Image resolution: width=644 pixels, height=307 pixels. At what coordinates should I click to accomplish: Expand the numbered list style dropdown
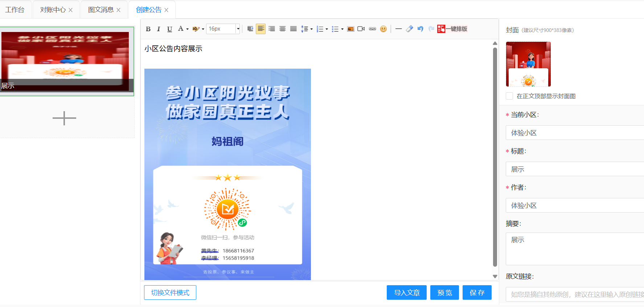[x=327, y=29]
